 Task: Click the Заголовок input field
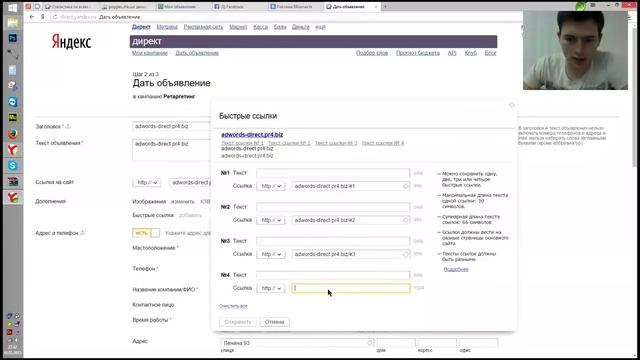(172, 127)
